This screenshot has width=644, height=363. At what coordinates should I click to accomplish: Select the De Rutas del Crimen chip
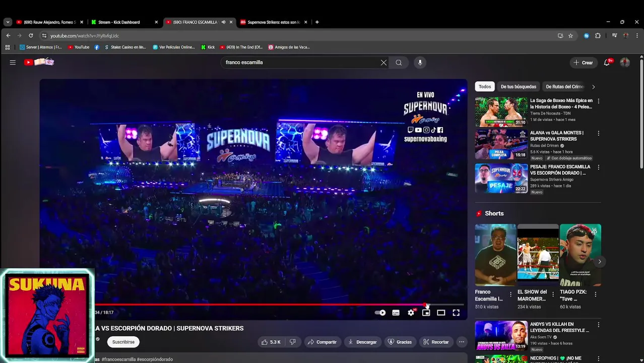564,87
